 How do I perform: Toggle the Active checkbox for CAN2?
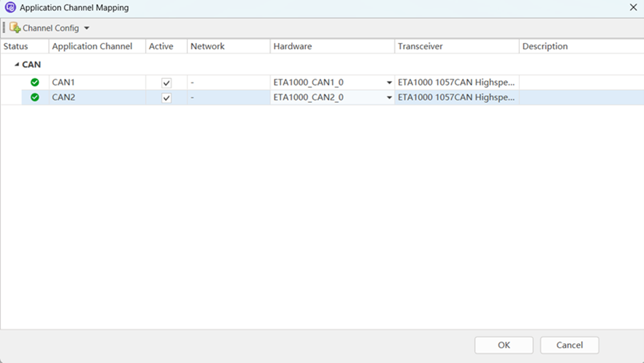[166, 98]
